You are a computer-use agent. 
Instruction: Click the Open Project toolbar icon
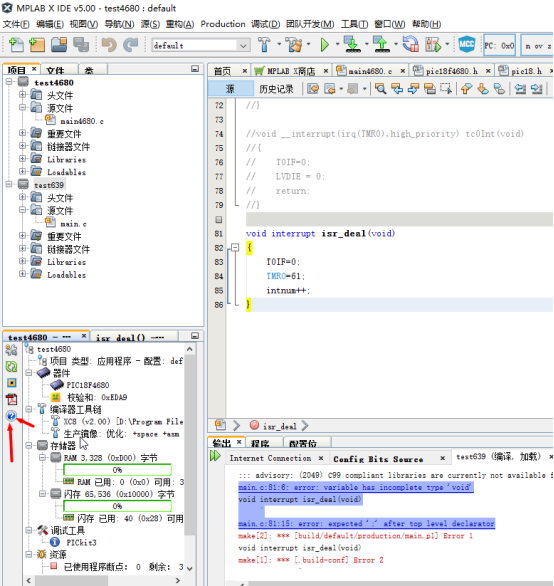pos(59,45)
